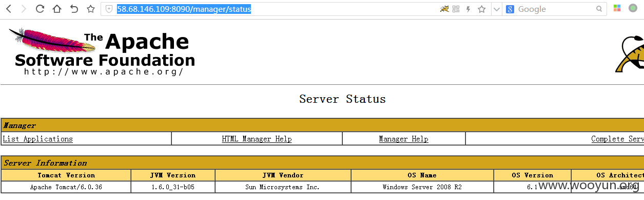Click the undo/restore closed tab icon
The width and height of the screenshot is (644, 200).
74,9
